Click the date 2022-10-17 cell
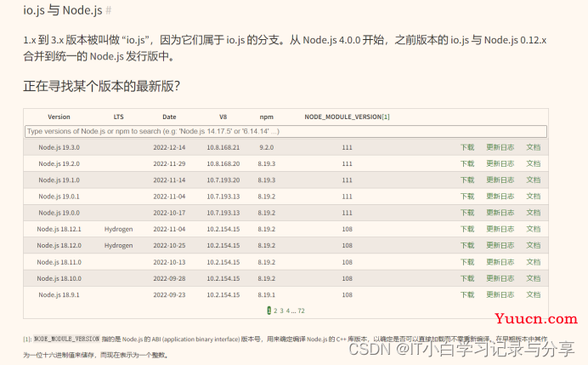The image size is (588, 365). [x=169, y=213]
